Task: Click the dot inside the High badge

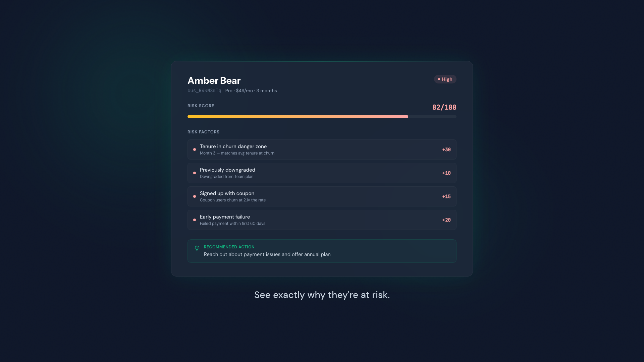Action: click(439, 79)
